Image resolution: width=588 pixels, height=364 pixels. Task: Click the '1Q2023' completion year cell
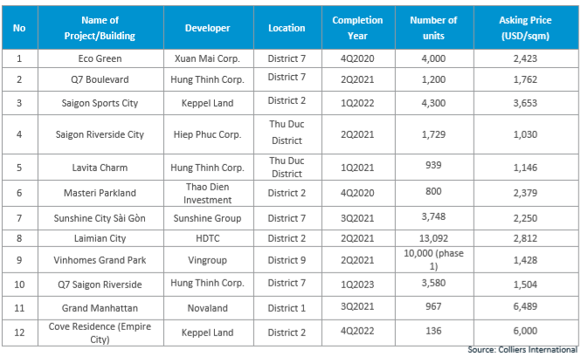[x=358, y=285]
